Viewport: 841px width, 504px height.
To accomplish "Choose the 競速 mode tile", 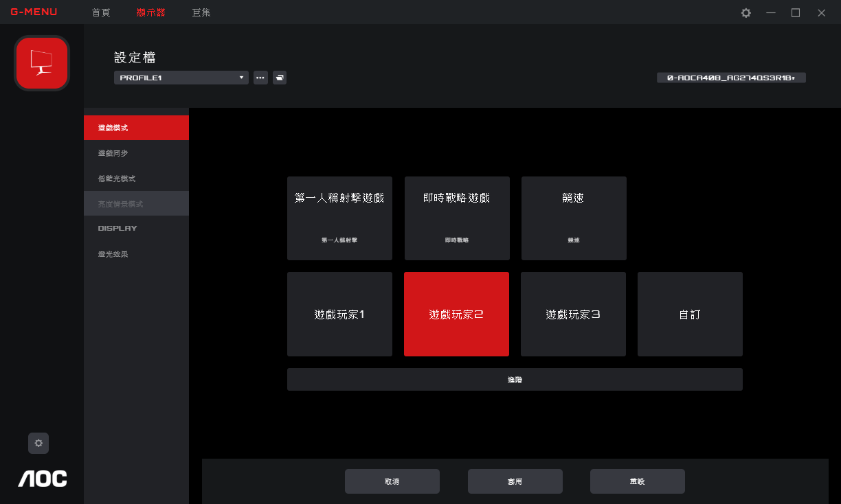I will click(574, 218).
